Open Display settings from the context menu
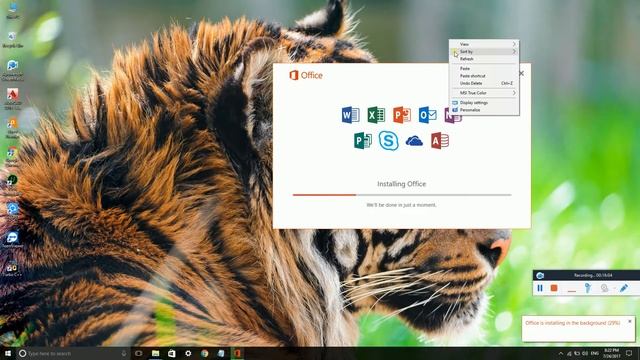The width and height of the screenshot is (640, 360). [x=484, y=103]
